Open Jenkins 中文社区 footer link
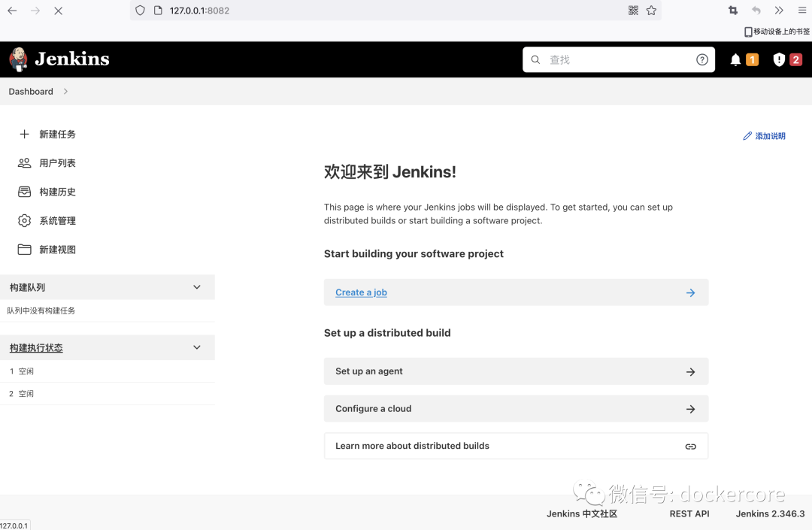The height and width of the screenshot is (530, 812). 582,513
